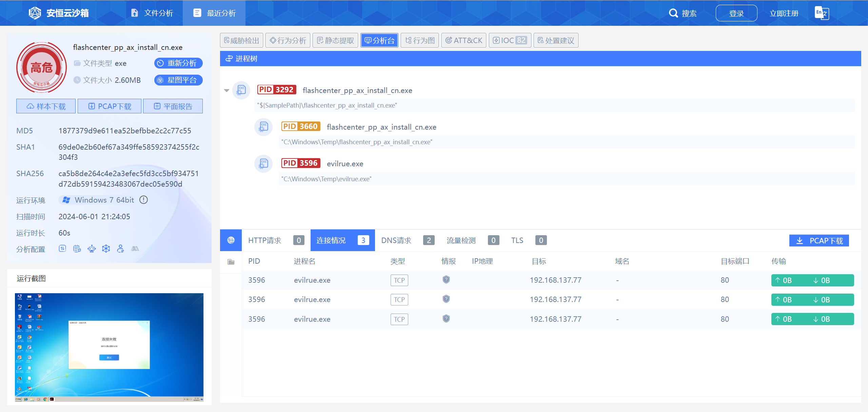Open the IOC 82 tab
The image size is (868, 412).
pos(510,40)
